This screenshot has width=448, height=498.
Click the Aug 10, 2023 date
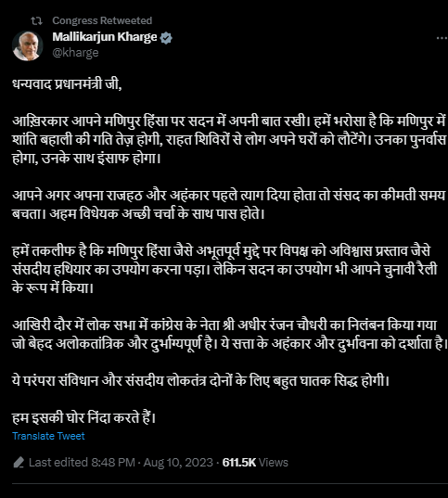coord(178,463)
